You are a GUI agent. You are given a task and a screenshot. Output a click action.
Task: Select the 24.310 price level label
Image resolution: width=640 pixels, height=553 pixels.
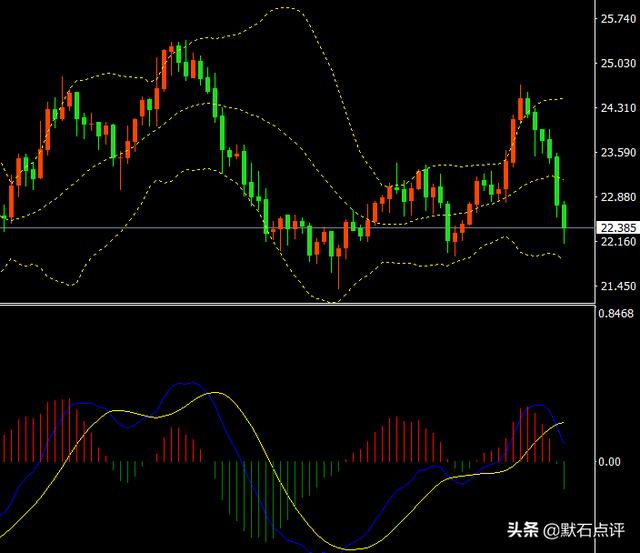click(x=616, y=108)
